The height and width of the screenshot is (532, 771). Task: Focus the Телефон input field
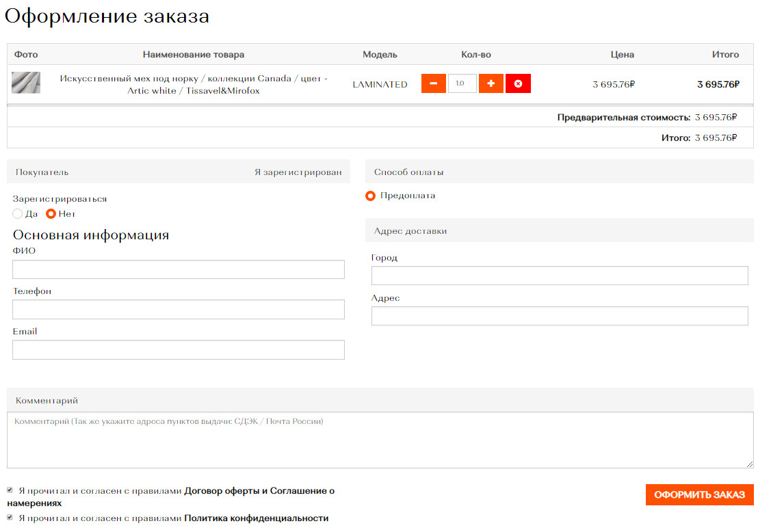click(x=178, y=310)
